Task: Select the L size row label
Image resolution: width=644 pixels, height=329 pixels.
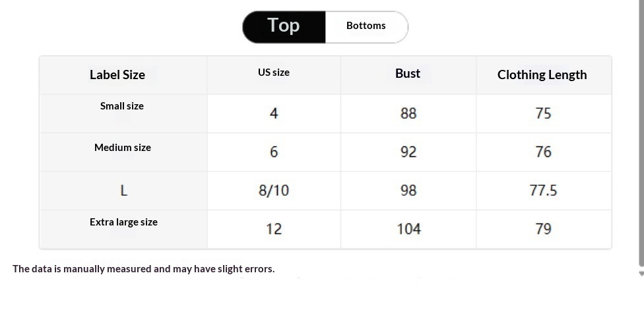Action: point(123,191)
